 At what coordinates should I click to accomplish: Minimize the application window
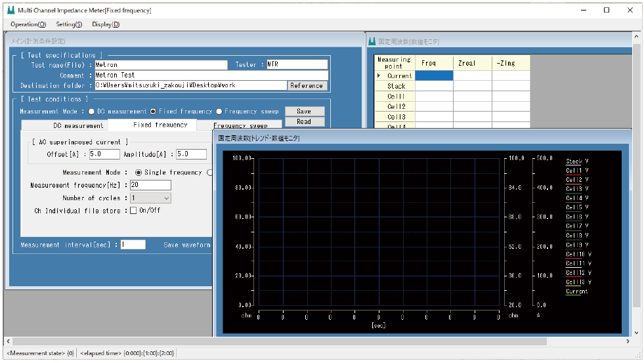click(x=584, y=11)
